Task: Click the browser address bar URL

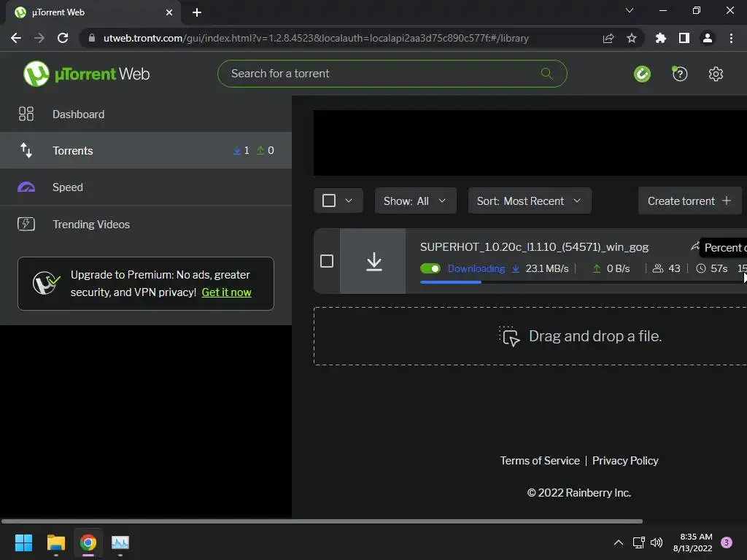Action: coord(316,38)
